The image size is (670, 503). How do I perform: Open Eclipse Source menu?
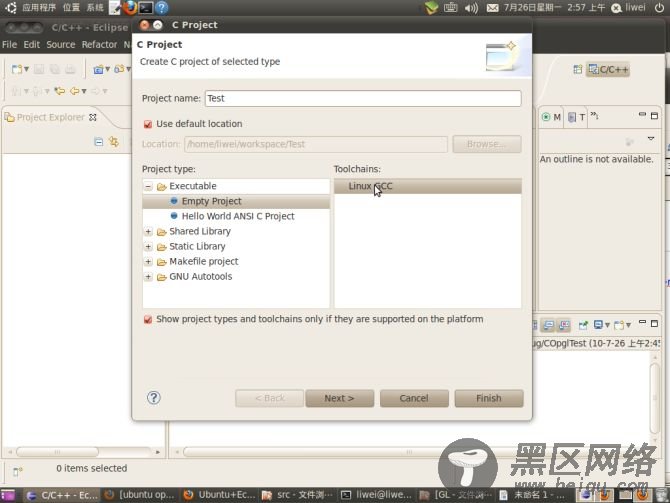pyautogui.click(x=61, y=44)
